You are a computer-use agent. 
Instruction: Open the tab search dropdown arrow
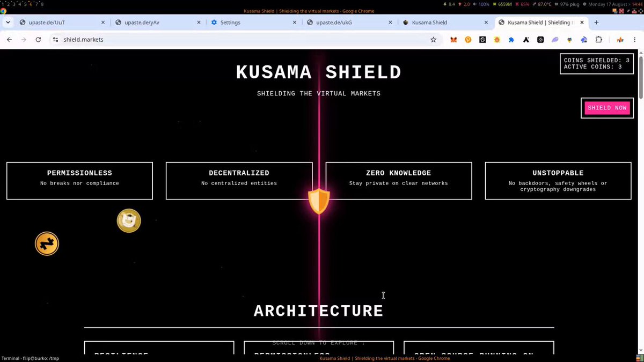[8, 23]
